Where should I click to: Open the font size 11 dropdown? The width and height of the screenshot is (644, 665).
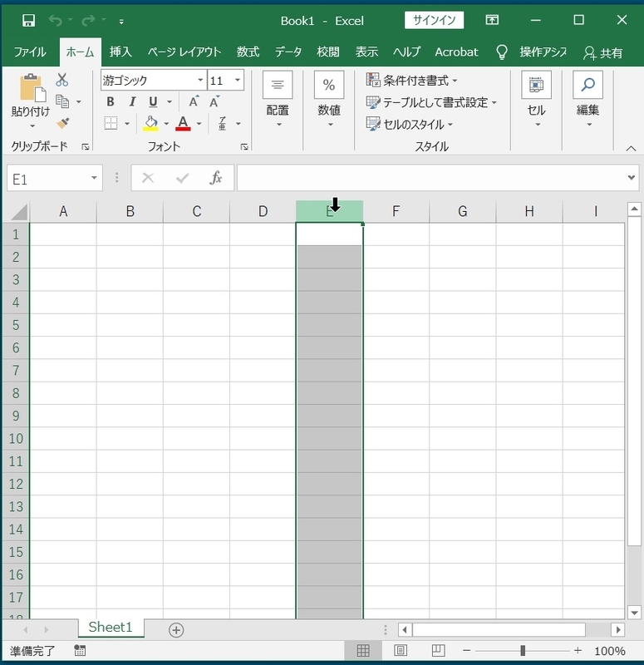pyautogui.click(x=238, y=80)
